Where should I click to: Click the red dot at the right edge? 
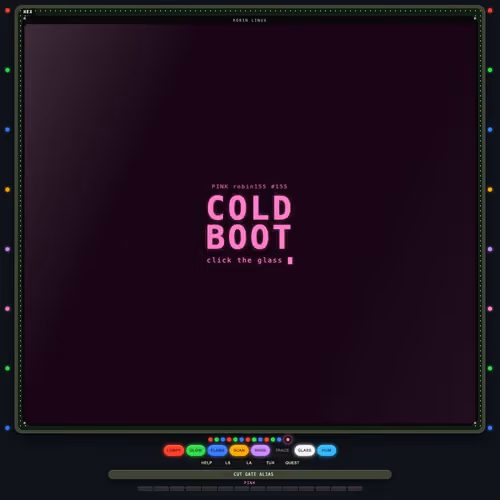pyautogui.click(x=490, y=11)
